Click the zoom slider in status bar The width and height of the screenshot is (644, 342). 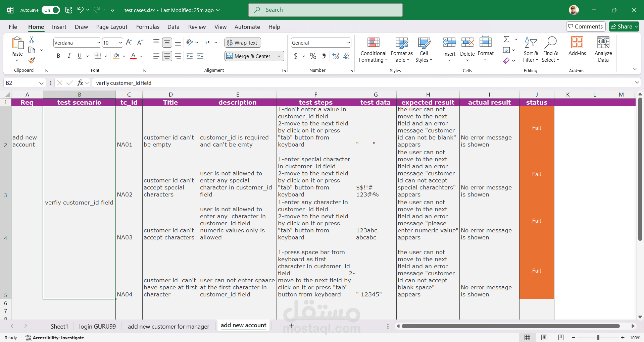tap(598, 338)
